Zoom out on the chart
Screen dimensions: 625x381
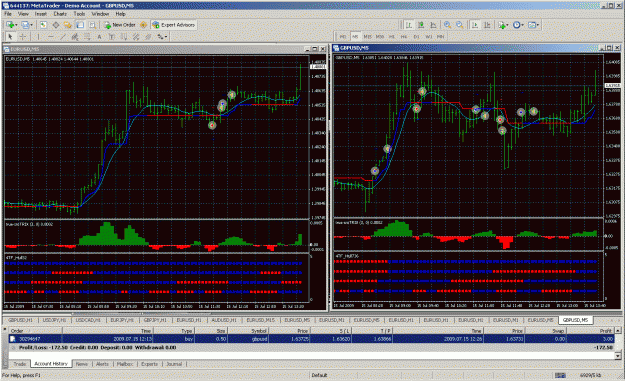[x=460, y=25]
